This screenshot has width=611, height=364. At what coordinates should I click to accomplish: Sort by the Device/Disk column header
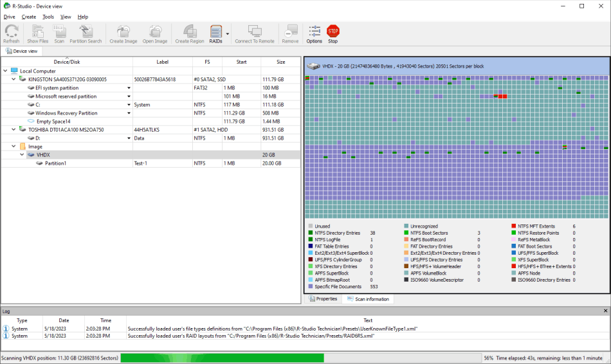click(x=67, y=62)
